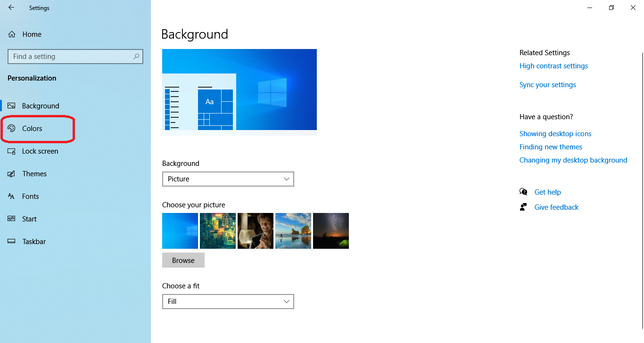Image resolution: width=644 pixels, height=343 pixels.
Task: Click the Colors palette icon
Action: [x=12, y=129]
